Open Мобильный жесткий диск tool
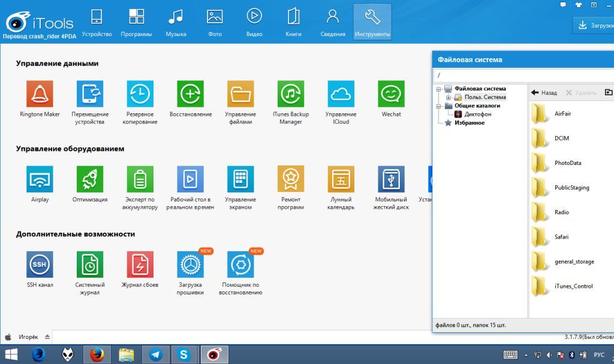Image resolution: width=614 pixels, height=364 pixels. (391, 179)
